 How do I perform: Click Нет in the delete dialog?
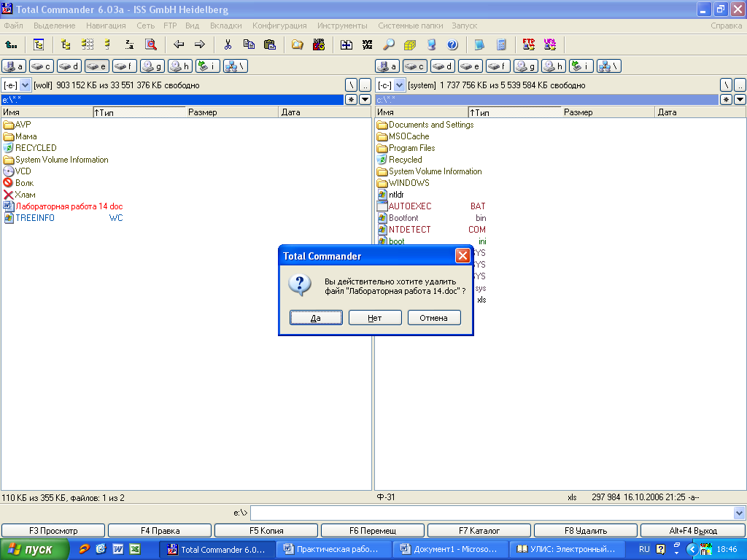coord(375,318)
